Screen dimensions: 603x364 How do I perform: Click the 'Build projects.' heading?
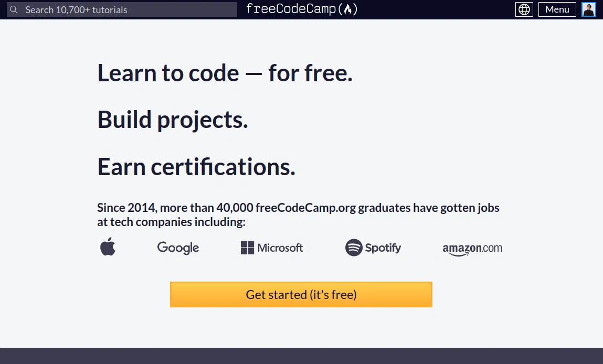[x=172, y=120]
